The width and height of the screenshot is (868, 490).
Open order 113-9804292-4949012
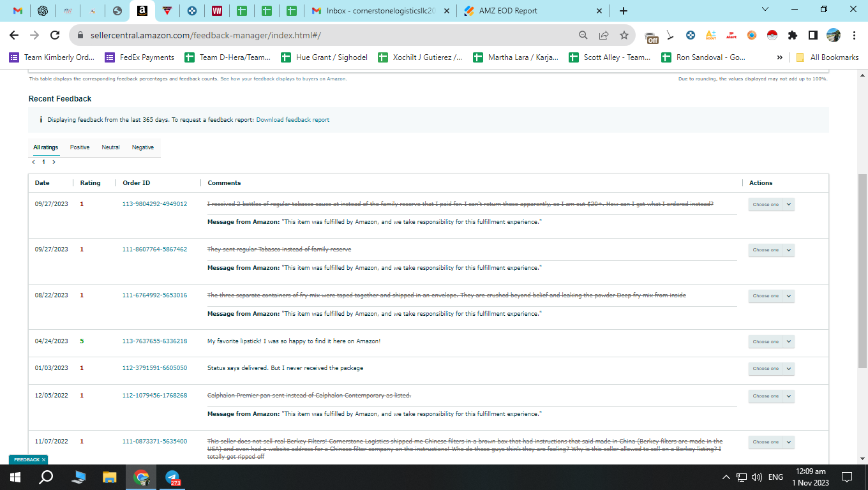[x=154, y=204]
